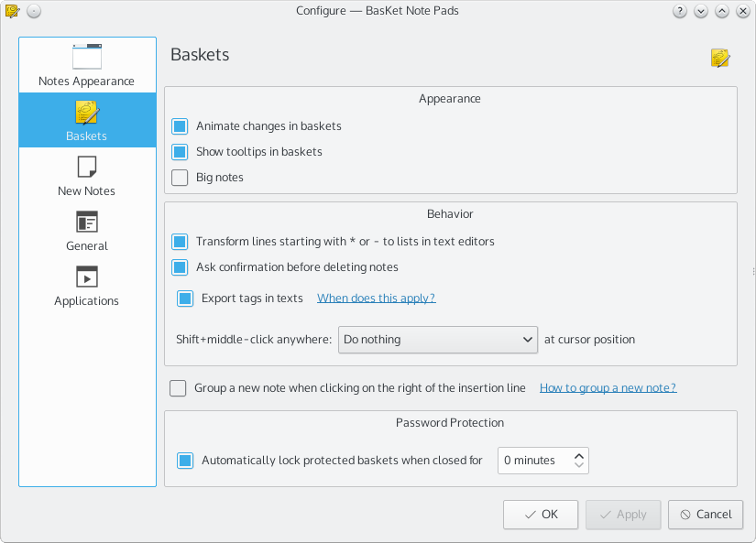Enable Group a new note when clicking checkbox
The image size is (756, 543).
(x=178, y=388)
